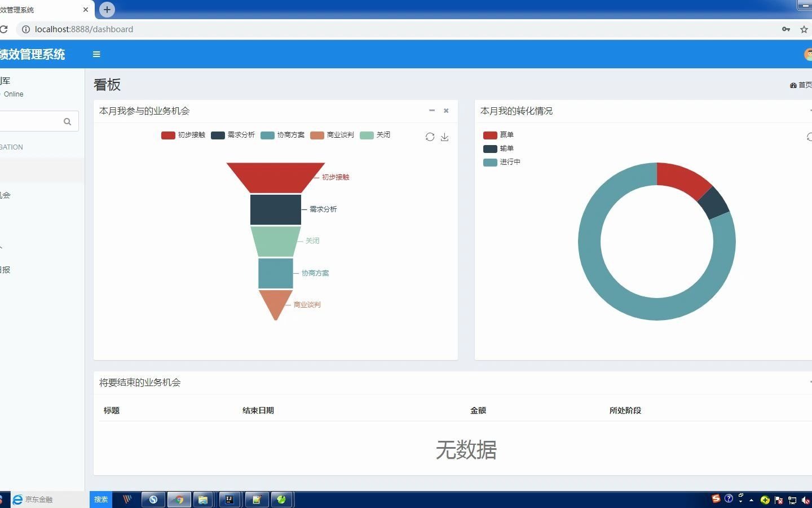Refresh the 本月我参与的业务机会 chart
This screenshot has height=508, width=812.
coord(430,137)
